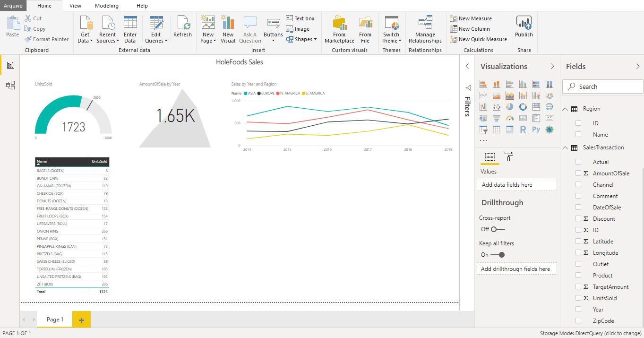The image size is (644, 338).
Task: Select the Python visual icon
Action: click(536, 130)
